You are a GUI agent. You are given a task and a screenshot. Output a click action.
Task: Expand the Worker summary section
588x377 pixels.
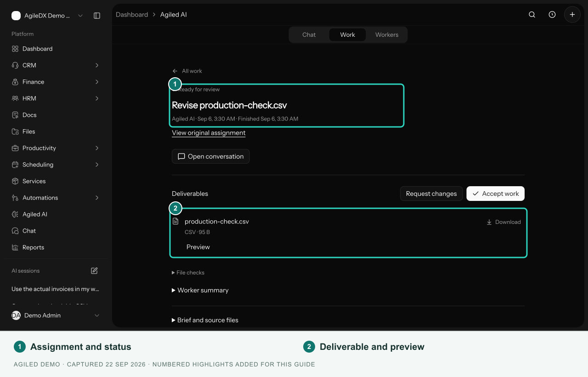pyautogui.click(x=200, y=290)
